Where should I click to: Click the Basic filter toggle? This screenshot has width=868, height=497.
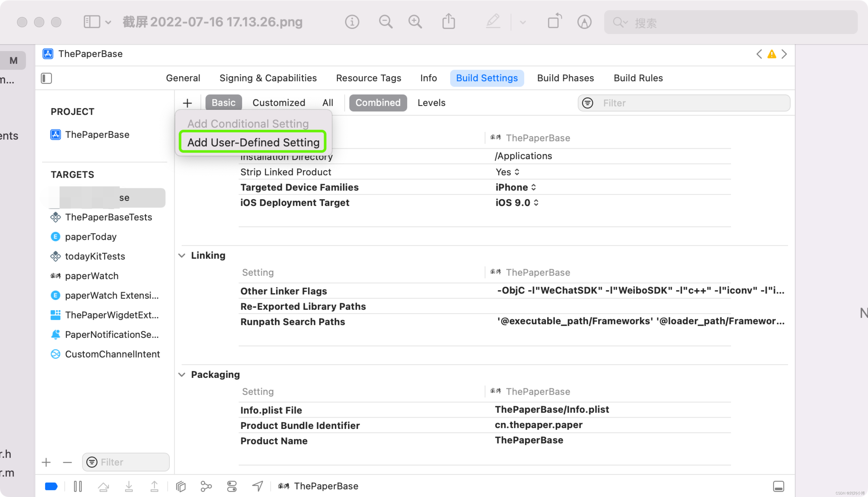[x=224, y=103]
